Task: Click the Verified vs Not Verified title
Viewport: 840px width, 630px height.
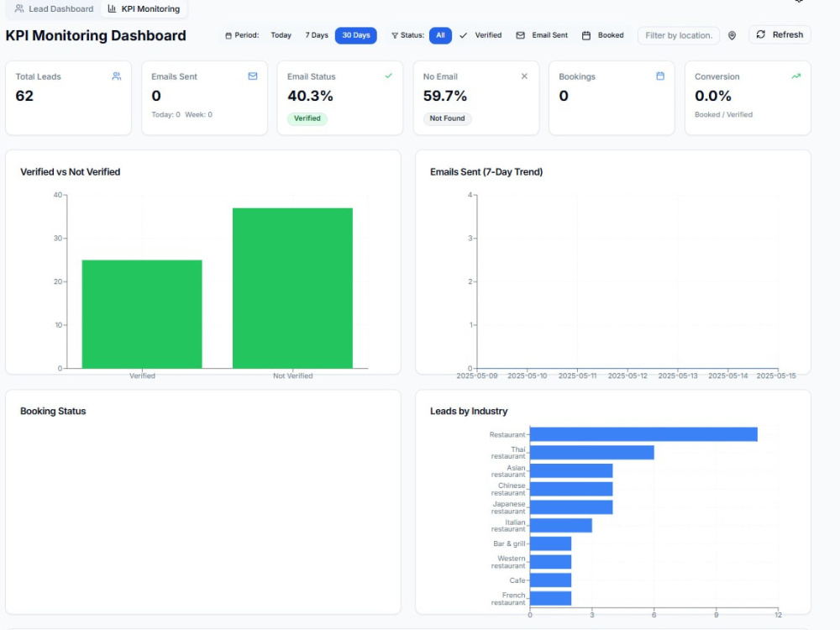Action: point(71,172)
